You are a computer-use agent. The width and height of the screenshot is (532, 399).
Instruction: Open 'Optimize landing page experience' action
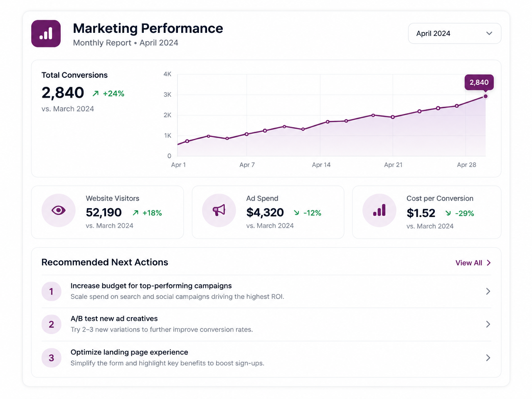pyautogui.click(x=266, y=358)
